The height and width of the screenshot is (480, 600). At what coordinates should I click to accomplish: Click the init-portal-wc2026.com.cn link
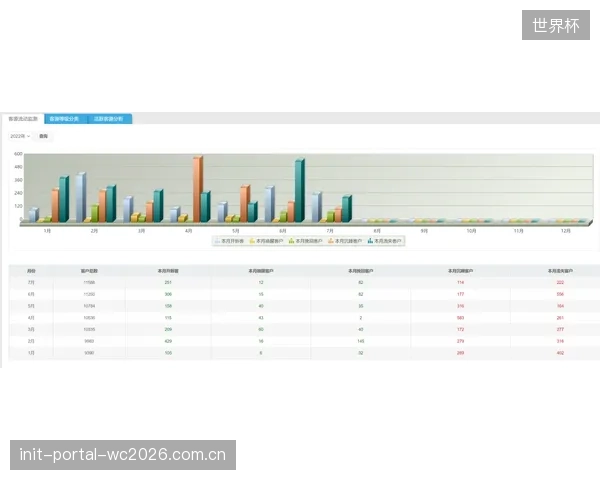click(123, 455)
